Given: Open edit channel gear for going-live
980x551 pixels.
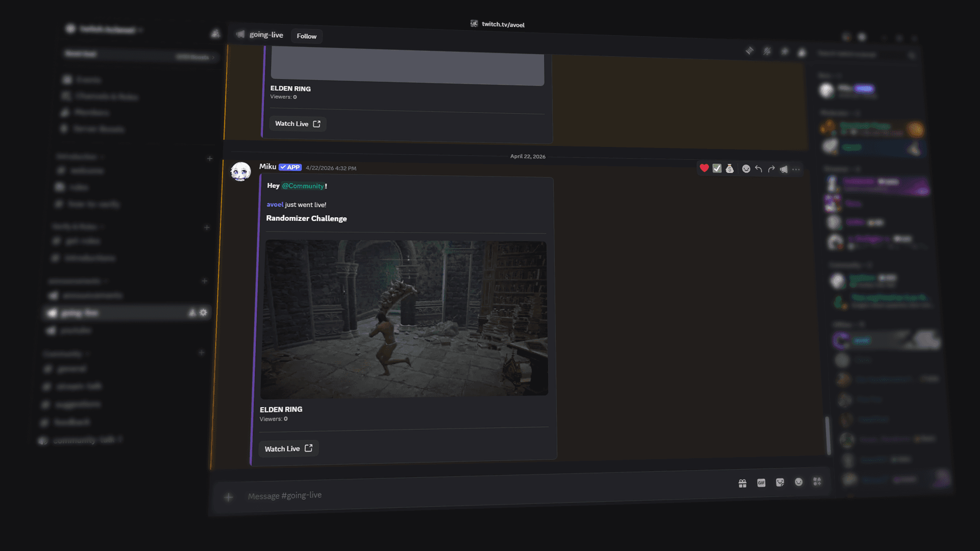Looking at the screenshot, I should (204, 312).
